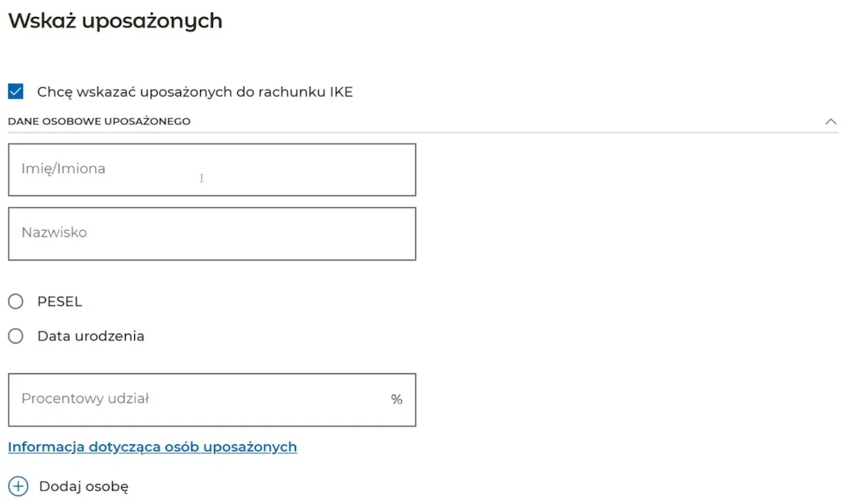Click the circled plus icon for adding a person

[x=18, y=486]
